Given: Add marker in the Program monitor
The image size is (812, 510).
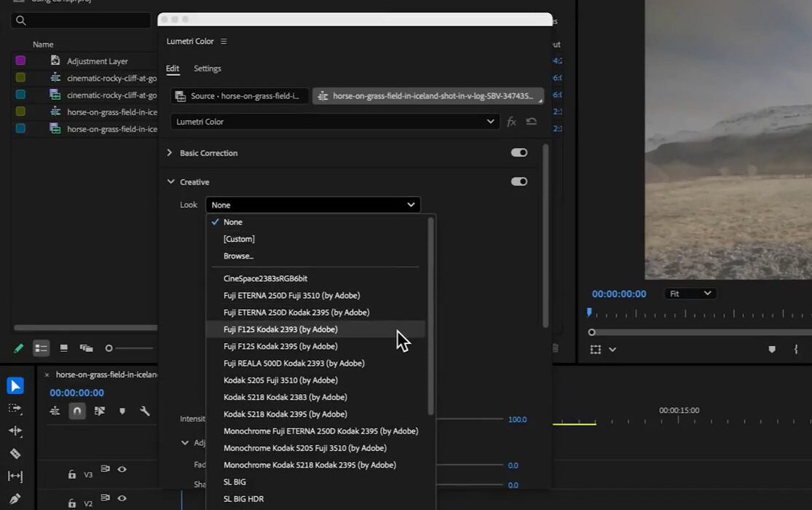Looking at the screenshot, I should [x=772, y=349].
